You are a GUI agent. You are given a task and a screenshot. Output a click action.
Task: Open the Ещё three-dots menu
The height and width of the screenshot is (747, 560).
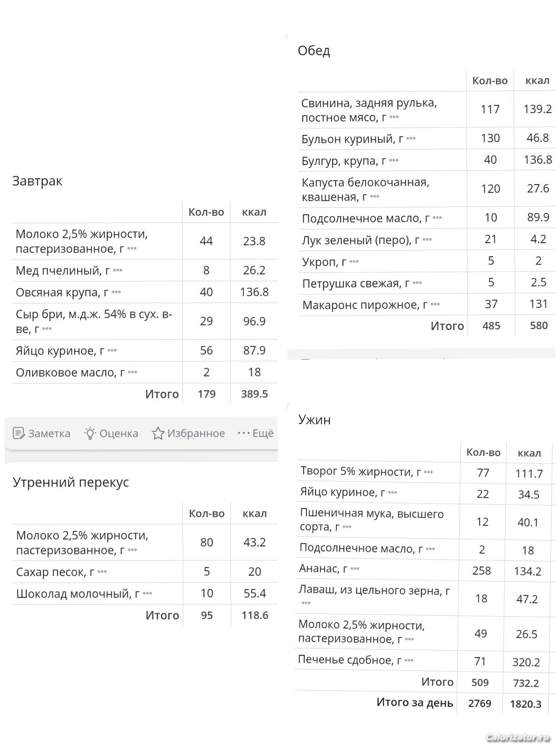pos(244,433)
